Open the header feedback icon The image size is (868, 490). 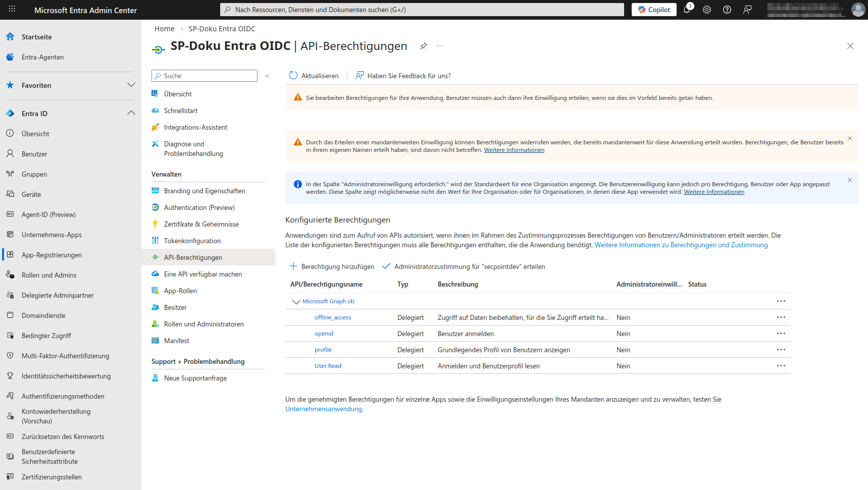(x=747, y=10)
